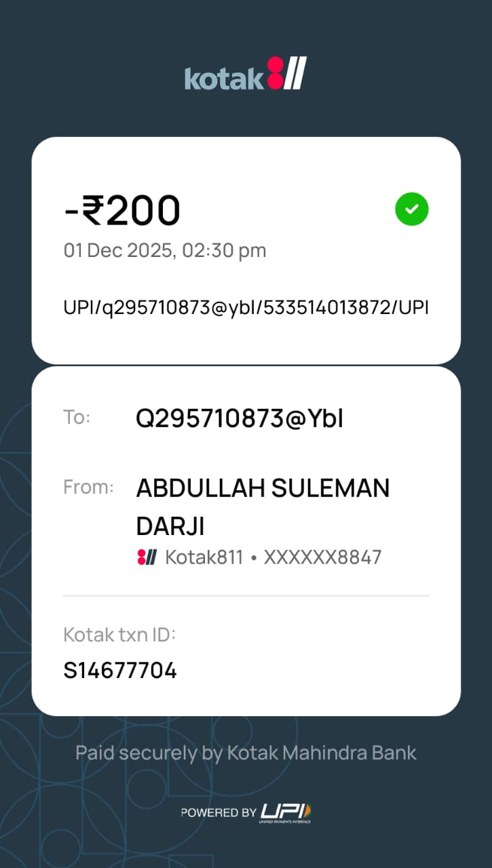
Task: Tap the "POWERED BY" text
Action: click(x=219, y=812)
